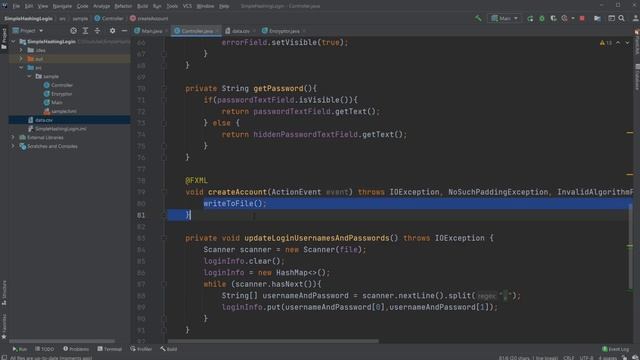This screenshot has width=640, height=360.
Task: Collapse the SimpleHashingLogin project root
Action: pos(13,42)
